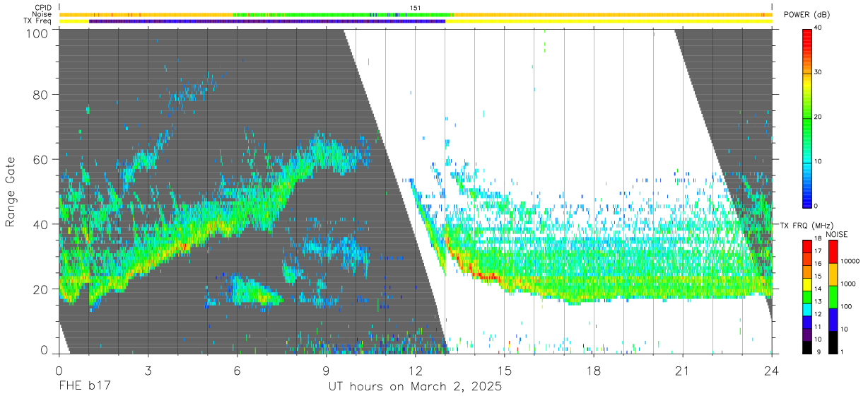
Task: Click the POWER (dB) colorbar title
Action: [x=807, y=15]
